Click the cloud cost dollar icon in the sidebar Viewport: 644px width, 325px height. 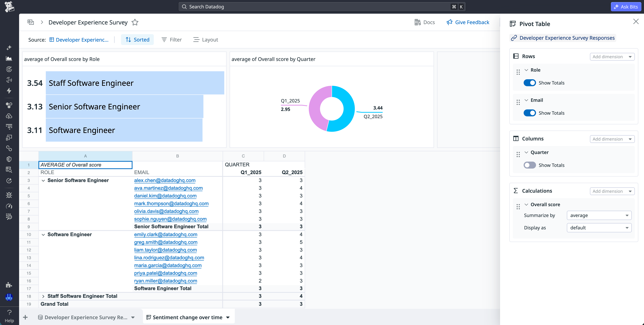(9, 116)
